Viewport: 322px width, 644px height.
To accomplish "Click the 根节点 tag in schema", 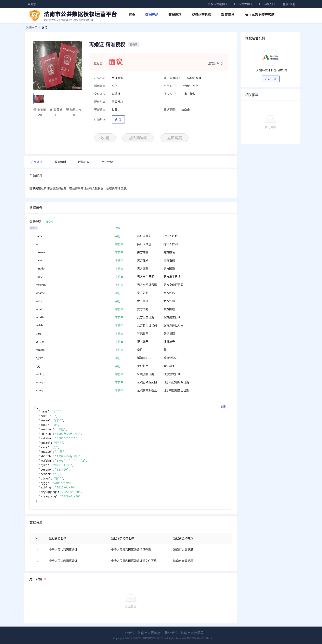I will point(34,228).
